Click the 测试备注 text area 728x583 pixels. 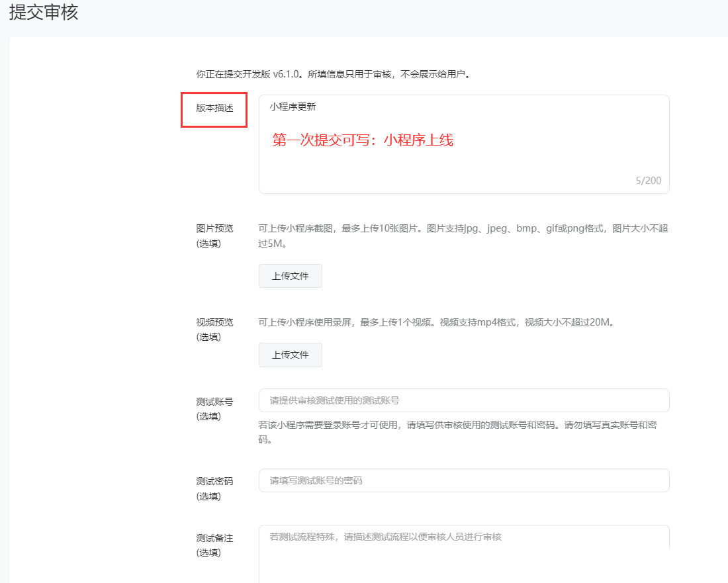tap(464, 554)
